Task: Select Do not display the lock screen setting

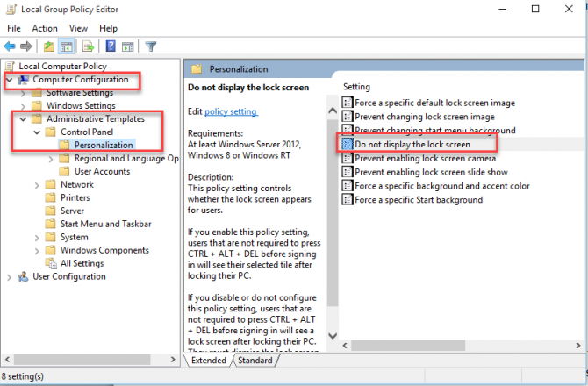Action: 412,144
